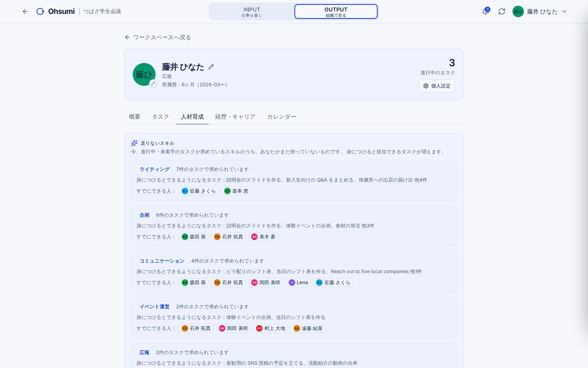Screen dimensions: 588x368
Task: Open the カレンダー tab
Action: (x=282, y=117)
